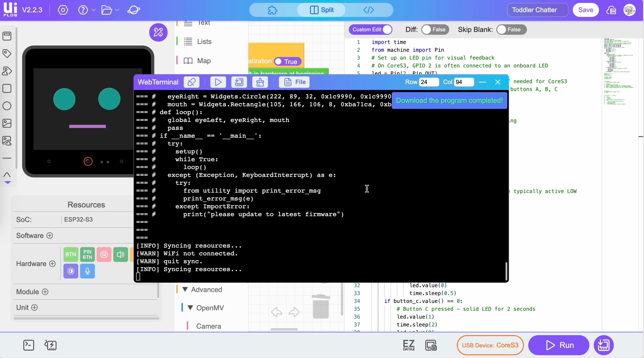Toggle the Skip Blank switch
The width and height of the screenshot is (644, 358).
pos(511,29)
